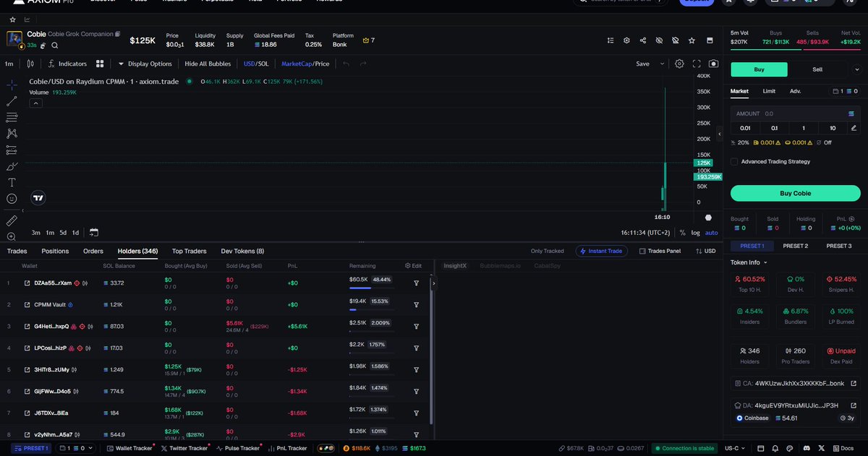Open the emoji icons drawing tool

[x=12, y=199]
